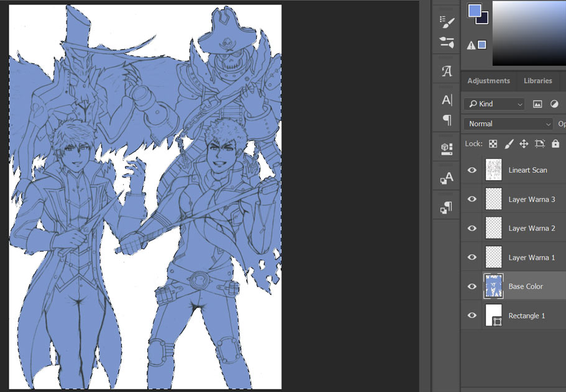Open the Paragraph panel icon
The width and height of the screenshot is (566, 392).
(x=447, y=120)
